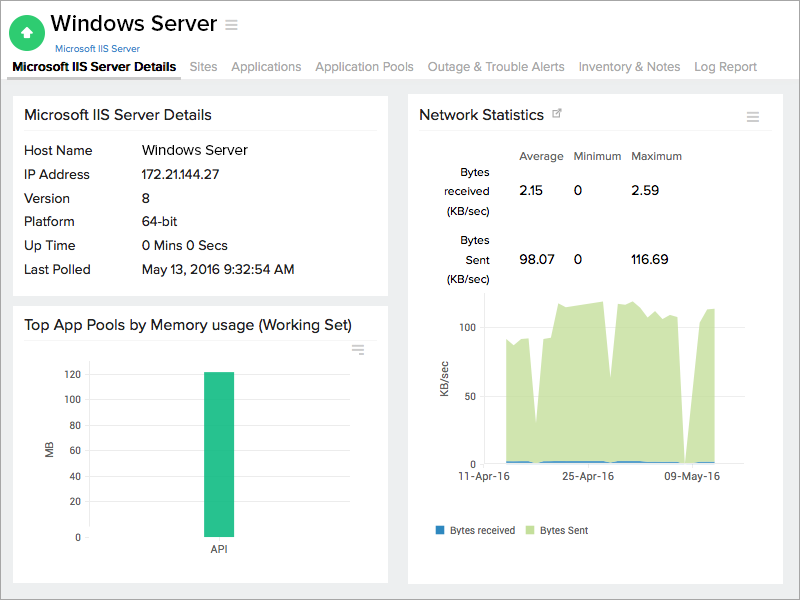Go to the Application Pools tab
The image size is (800, 600).
pyautogui.click(x=364, y=67)
